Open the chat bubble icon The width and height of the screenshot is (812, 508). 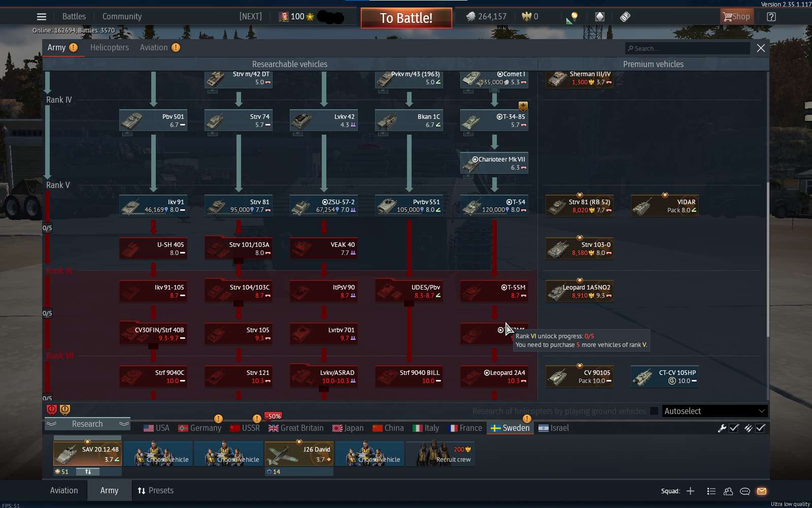[x=745, y=491]
